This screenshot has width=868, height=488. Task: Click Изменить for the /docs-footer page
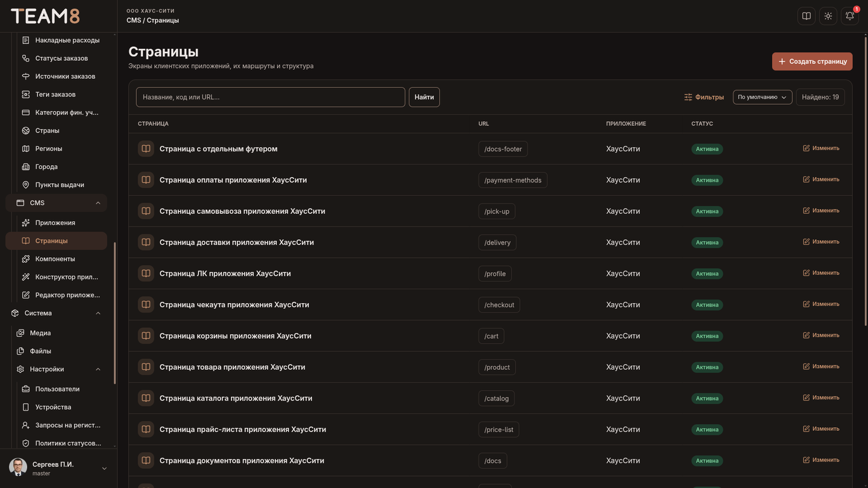[x=821, y=148]
